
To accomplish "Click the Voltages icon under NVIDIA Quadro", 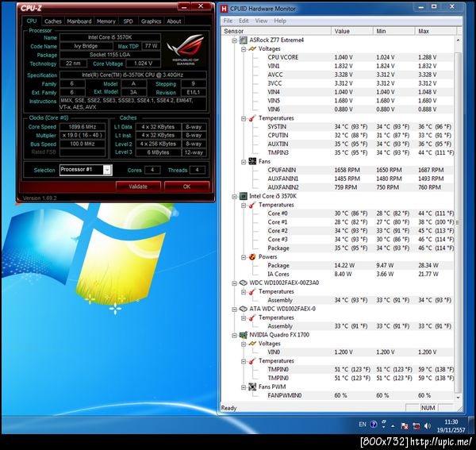I will [252, 344].
